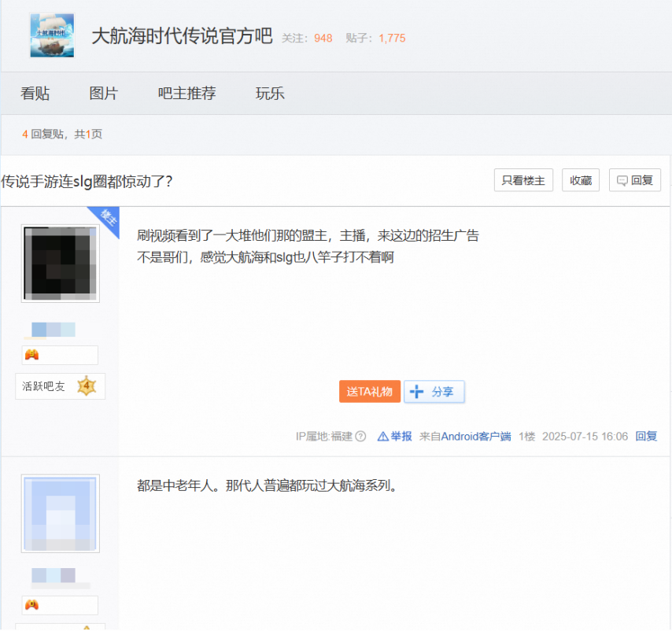Click the first poster's avatar thumbnail

click(60, 263)
